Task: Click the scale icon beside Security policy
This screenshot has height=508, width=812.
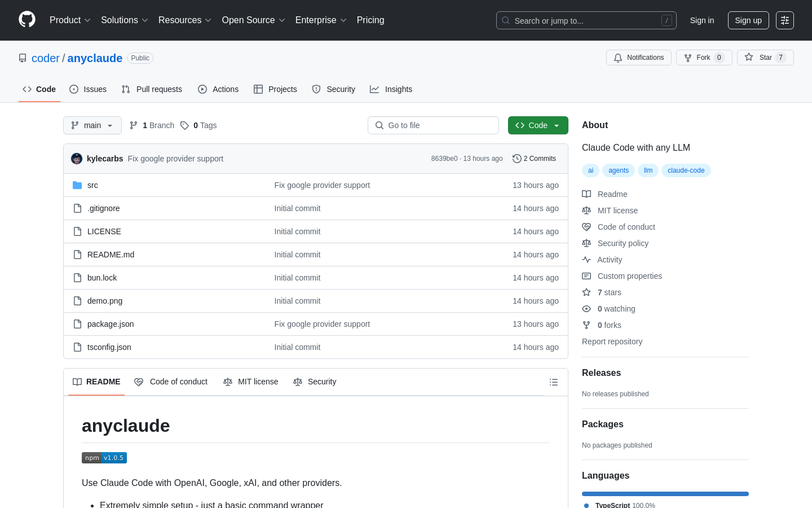Action: point(586,243)
